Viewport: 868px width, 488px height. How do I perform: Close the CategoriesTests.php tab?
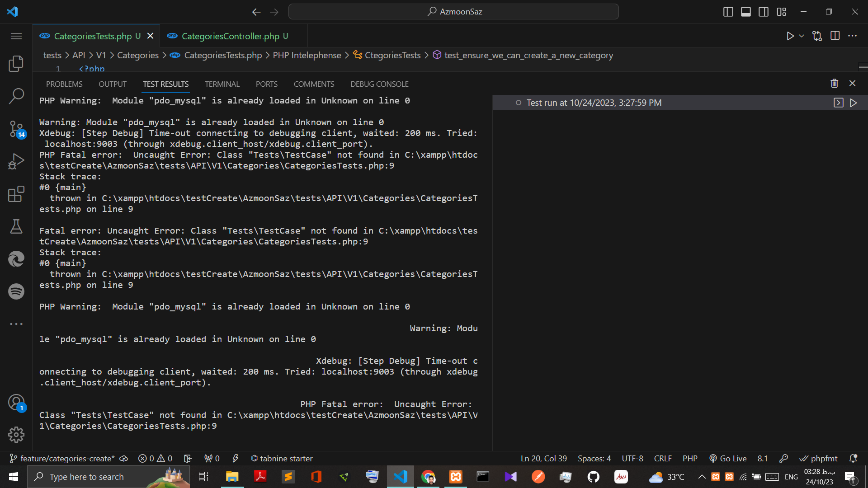pyautogui.click(x=150, y=36)
